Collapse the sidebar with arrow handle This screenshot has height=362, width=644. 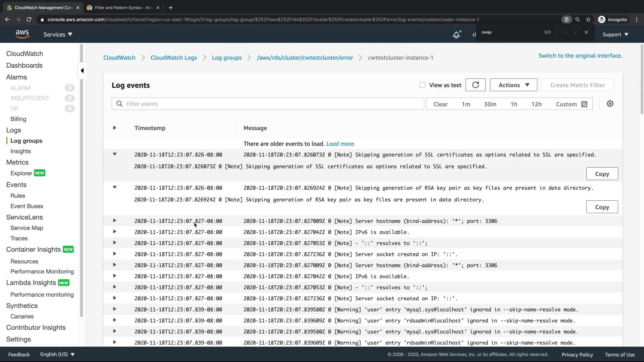click(82, 71)
